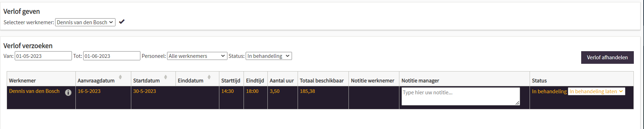
Task: Focus the Tot date field
Action: pyautogui.click(x=112, y=56)
